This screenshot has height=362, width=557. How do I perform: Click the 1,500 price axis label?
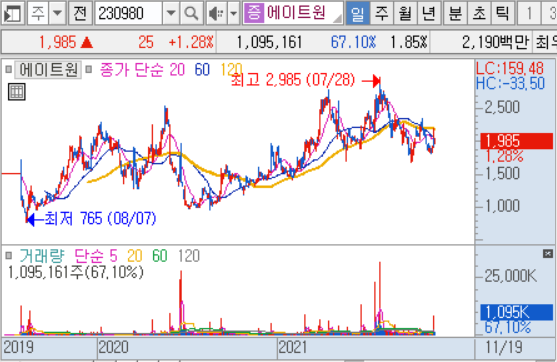pyautogui.click(x=502, y=174)
